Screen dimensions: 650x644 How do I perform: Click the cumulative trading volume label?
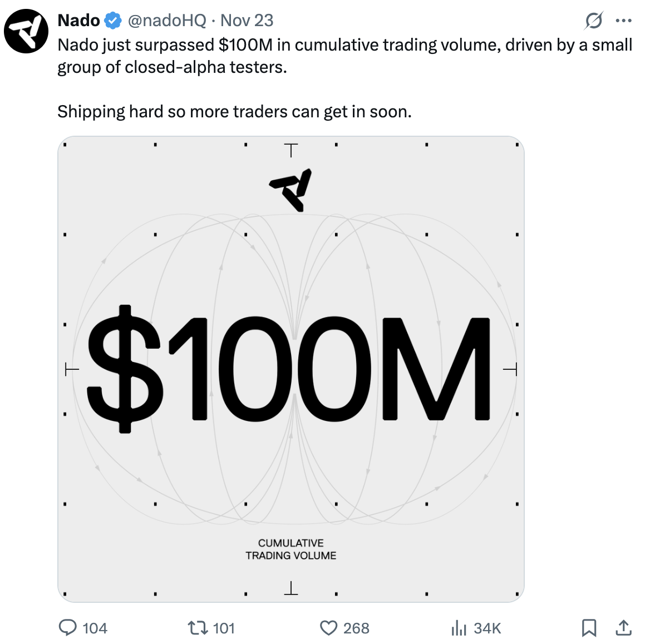click(291, 549)
